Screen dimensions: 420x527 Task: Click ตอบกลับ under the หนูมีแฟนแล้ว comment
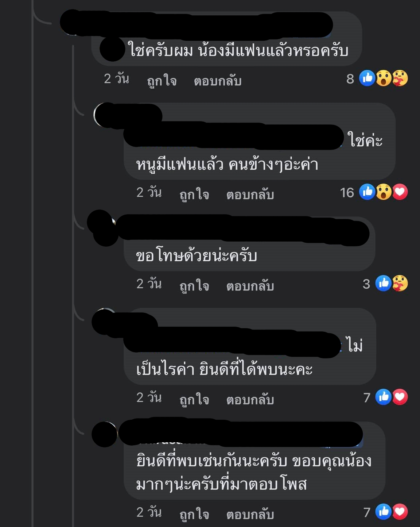250,194
